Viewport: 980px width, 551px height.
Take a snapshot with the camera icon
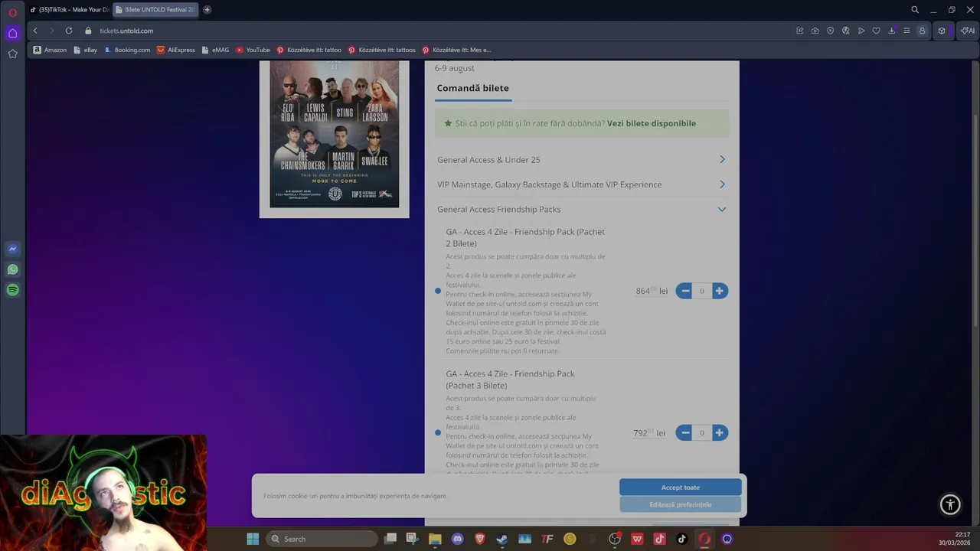[x=815, y=31]
